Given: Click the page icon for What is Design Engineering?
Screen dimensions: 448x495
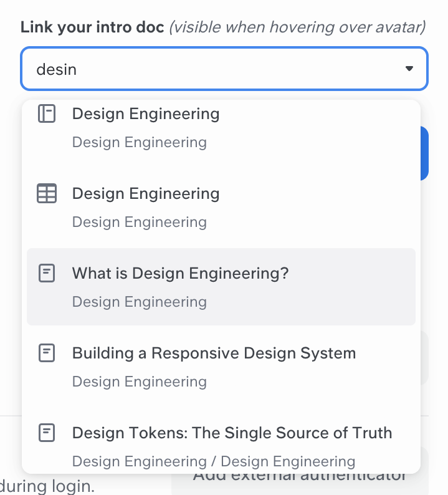Looking at the screenshot, I should click(x=47, y=273).
